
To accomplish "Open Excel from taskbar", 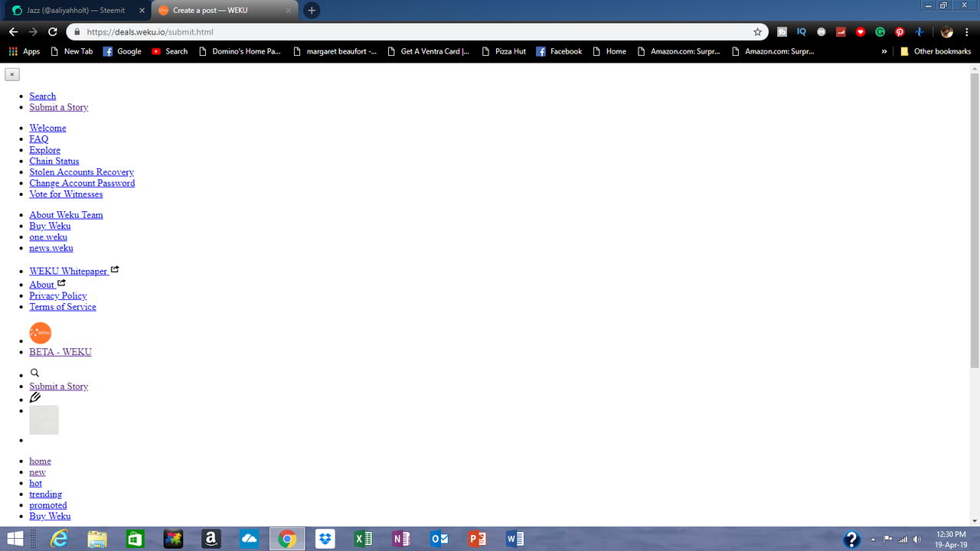I will click(x=363, y=539).
